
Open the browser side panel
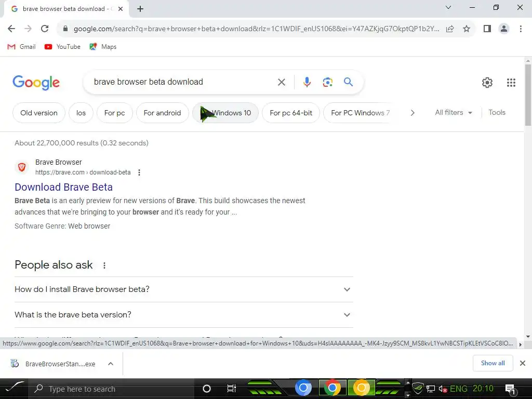point(487,29)
